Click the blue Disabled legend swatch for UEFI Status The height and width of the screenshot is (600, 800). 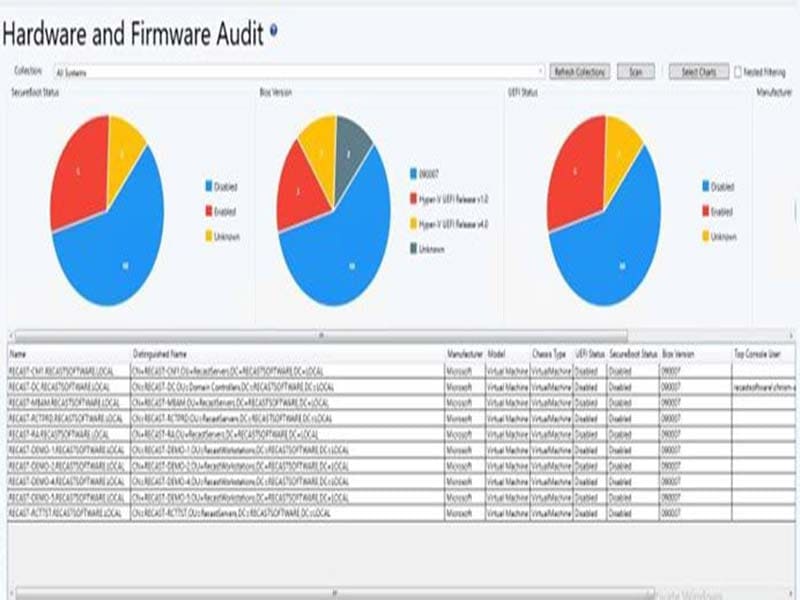706,186
